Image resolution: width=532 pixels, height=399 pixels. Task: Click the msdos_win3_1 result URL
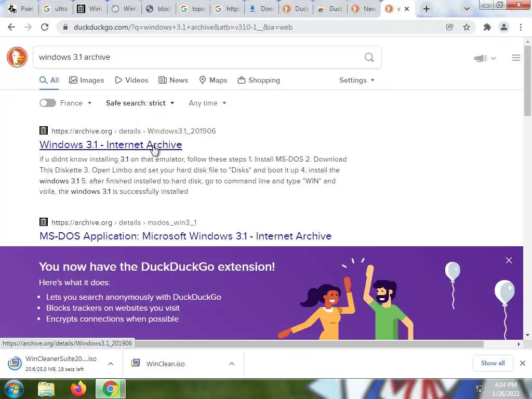click(124, 222)
